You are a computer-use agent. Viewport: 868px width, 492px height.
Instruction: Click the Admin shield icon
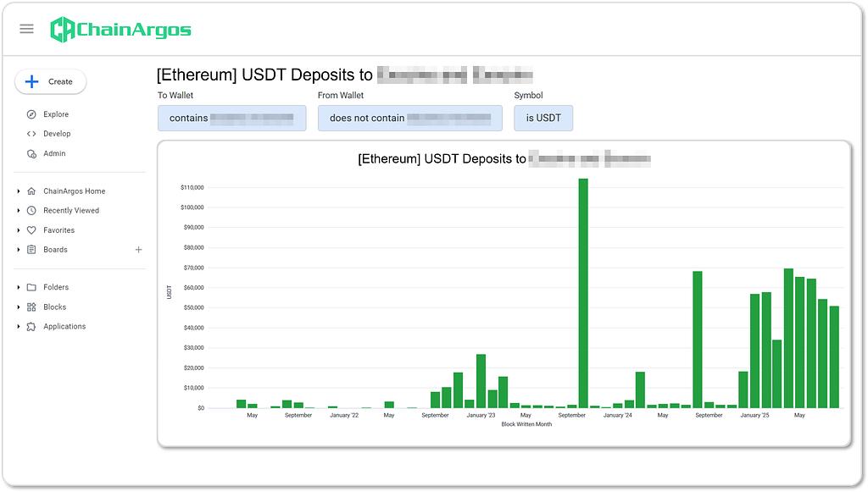point(31,154)
